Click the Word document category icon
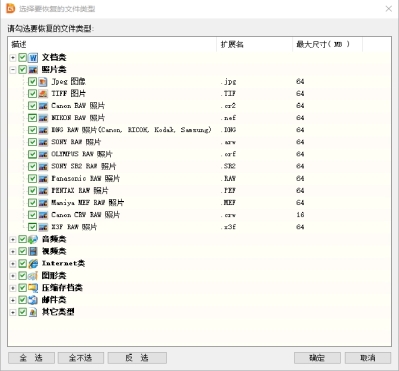The width and height of the screenshot is (399, 371). click(33, 57)
